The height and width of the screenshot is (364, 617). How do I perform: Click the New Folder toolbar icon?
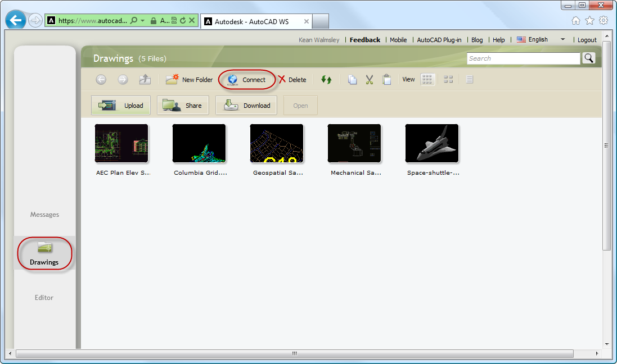pyautogui.click(x=172, y=80)
